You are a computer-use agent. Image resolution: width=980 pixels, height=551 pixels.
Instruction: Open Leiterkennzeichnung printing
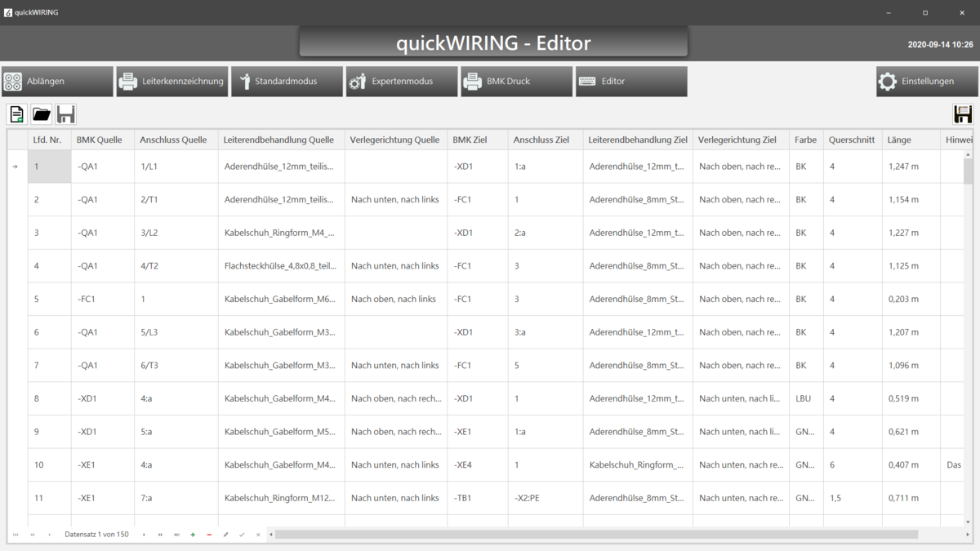172,82
